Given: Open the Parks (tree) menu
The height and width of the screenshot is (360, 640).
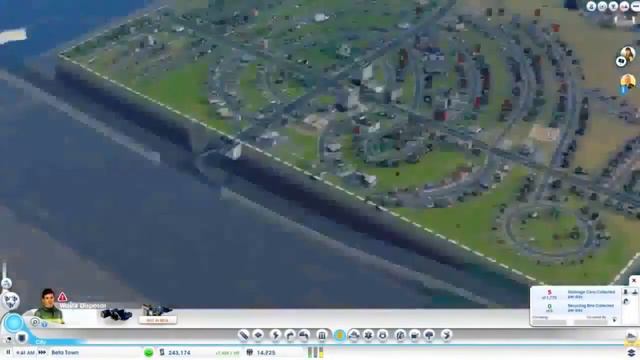Looking at the screenshot, I should click(429, 335).
